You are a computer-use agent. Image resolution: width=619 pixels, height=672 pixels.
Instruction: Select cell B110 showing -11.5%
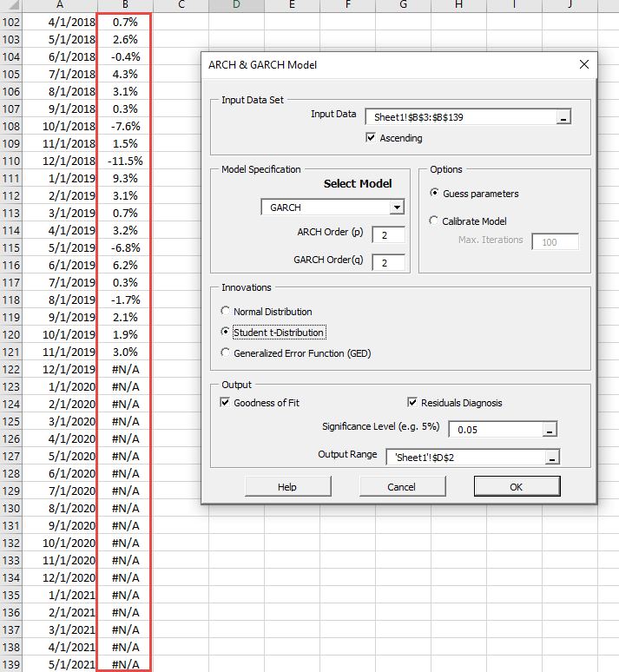click(x=124, y=161)
